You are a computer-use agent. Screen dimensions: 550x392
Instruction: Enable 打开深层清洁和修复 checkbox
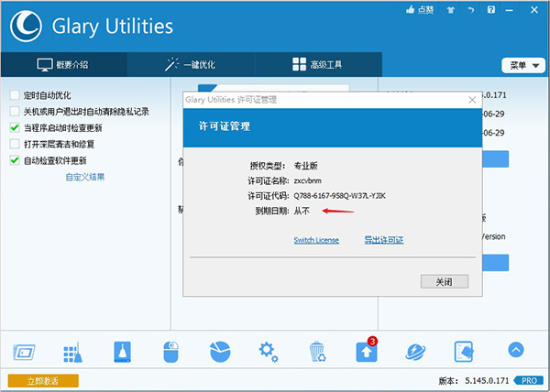click(15, 144)
